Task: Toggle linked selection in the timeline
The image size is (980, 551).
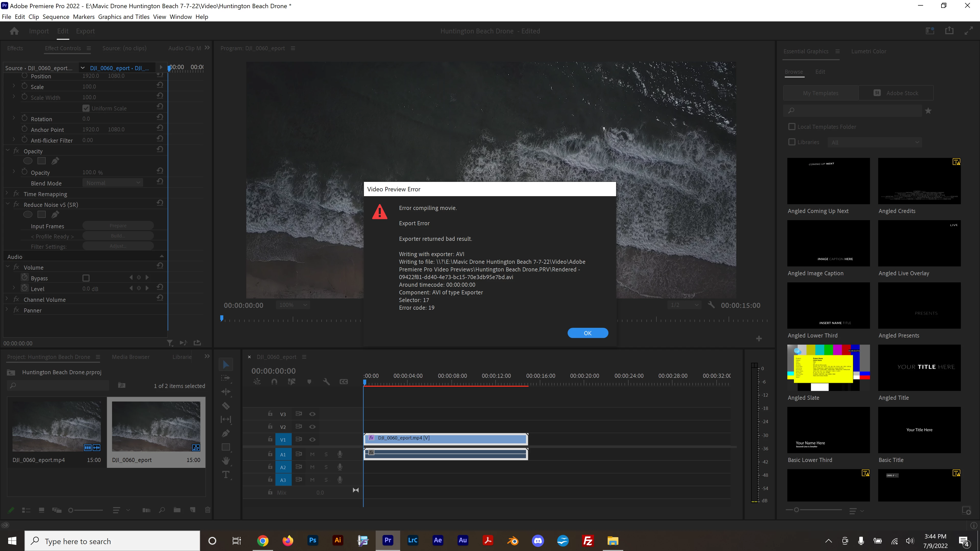Action: [291, 381]
